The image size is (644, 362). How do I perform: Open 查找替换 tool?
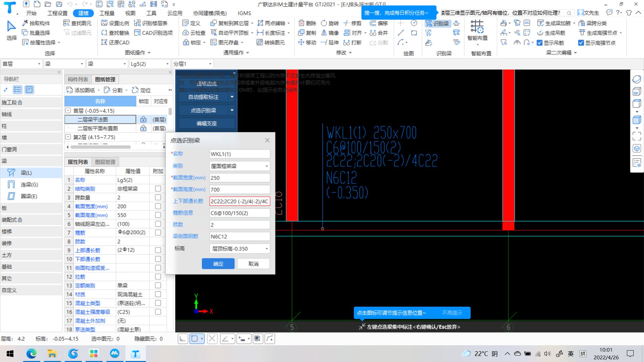click(115, 33)
